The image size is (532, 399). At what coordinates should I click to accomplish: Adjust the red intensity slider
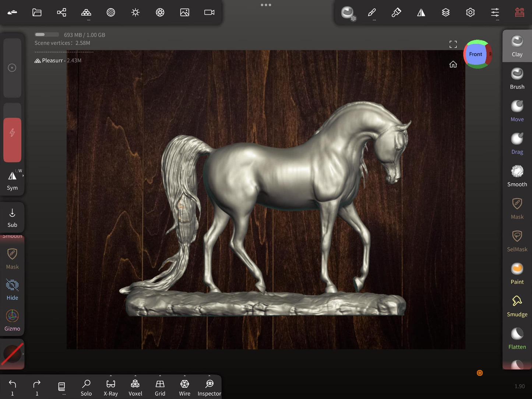click(12, 133)
